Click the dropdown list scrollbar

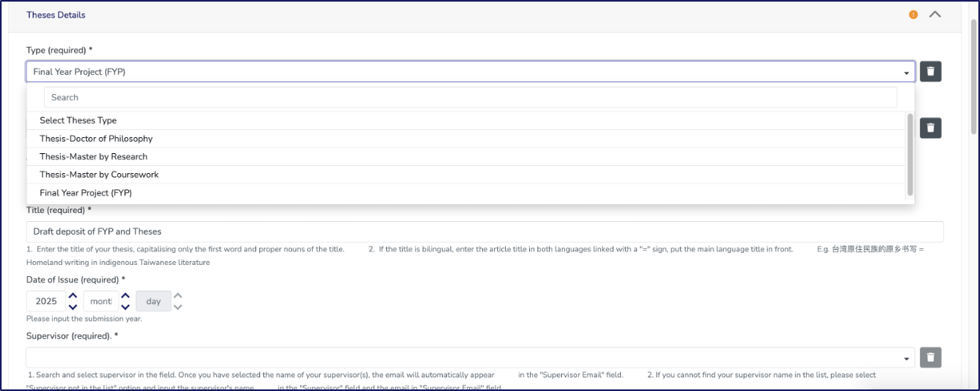tap(910, 155)
